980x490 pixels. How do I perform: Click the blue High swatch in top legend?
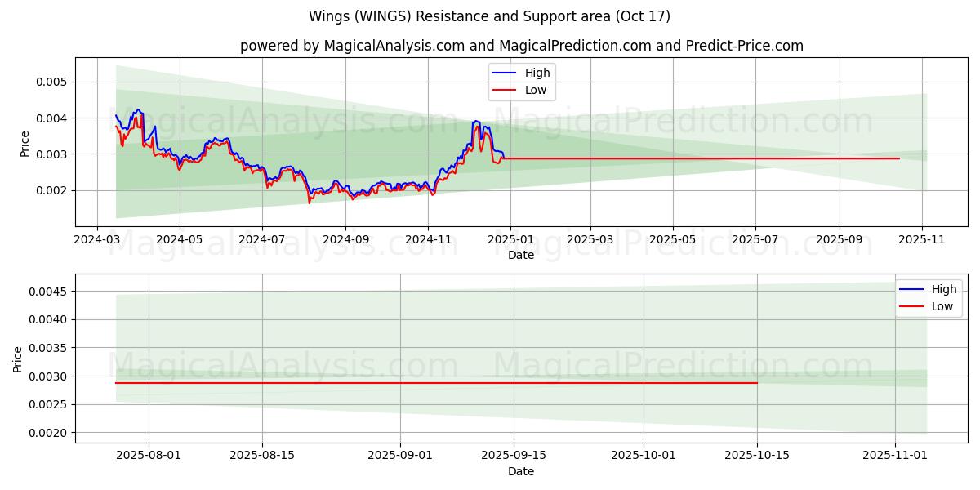pos(503,73)
